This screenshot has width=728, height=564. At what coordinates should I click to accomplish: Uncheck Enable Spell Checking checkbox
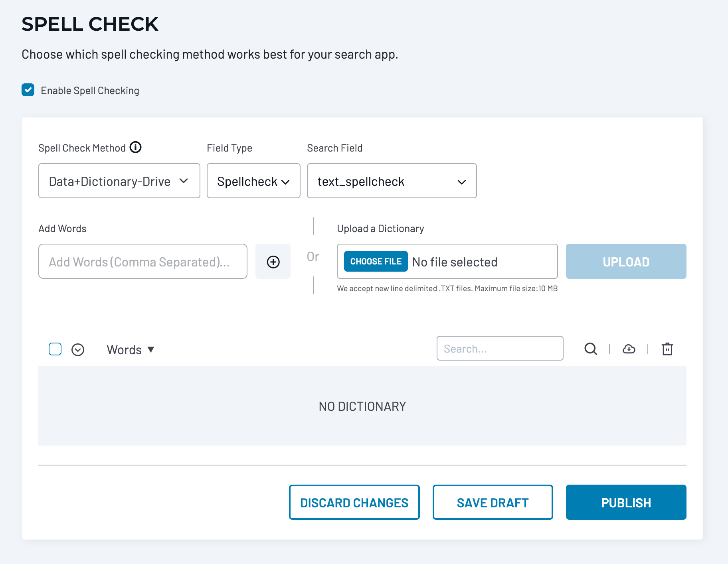click(28, 90)
